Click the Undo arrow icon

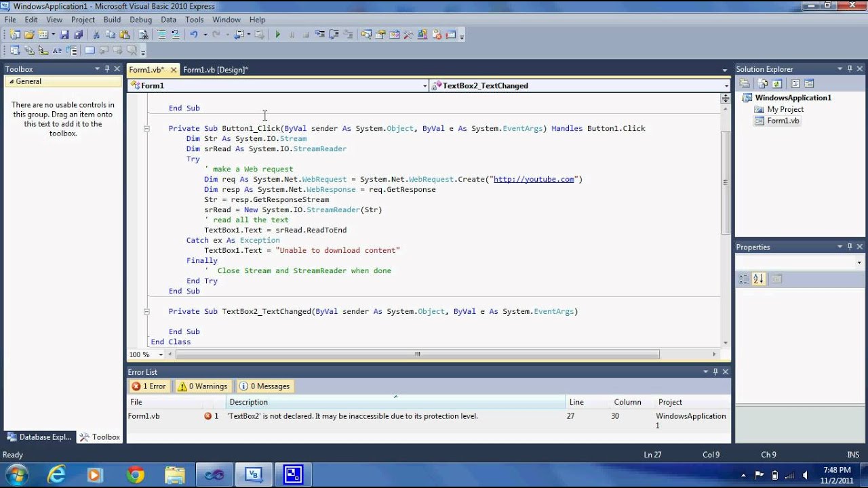pyautogui.click(x=193, y=35)
